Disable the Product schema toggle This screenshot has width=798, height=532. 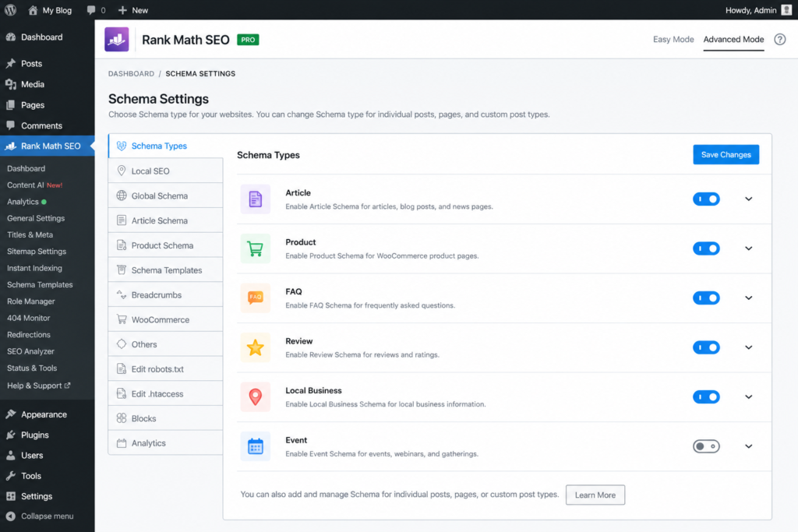[x=706, y=248]
